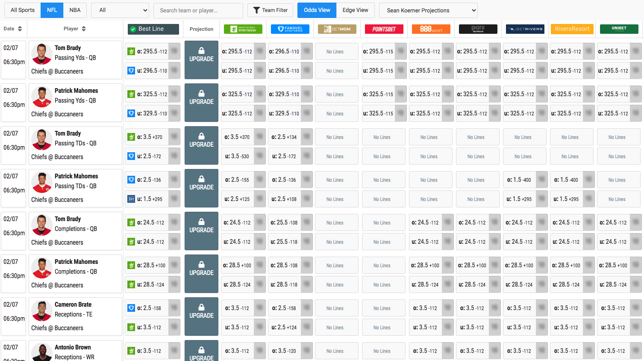Click UPGRADE in Patrick Mahomes Passing Yds row
This screenshot has height=361, width=644.
click(x=201, y=103)
